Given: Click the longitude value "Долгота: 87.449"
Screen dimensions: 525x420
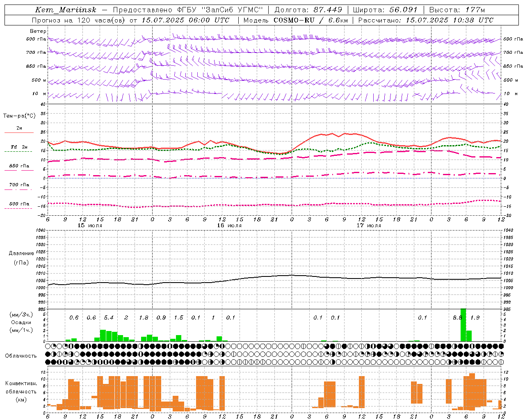Looking at the screenshot, I should (x=308, y=10).
